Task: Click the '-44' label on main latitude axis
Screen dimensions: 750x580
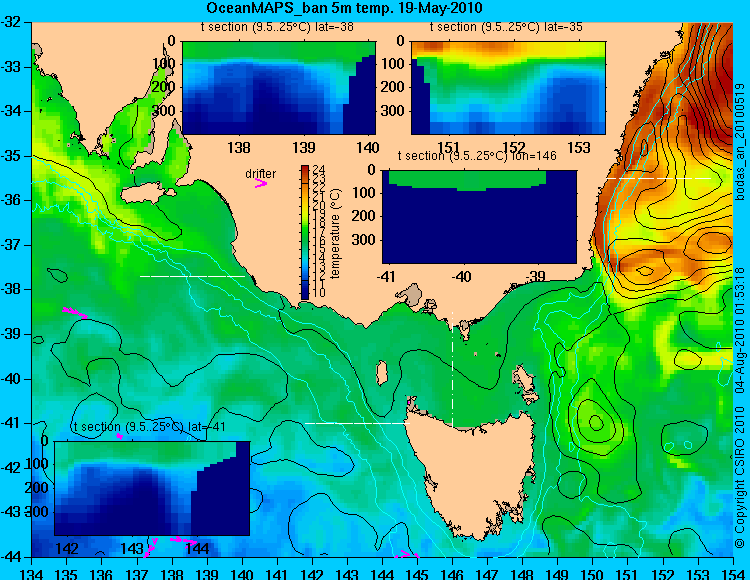Action: (12, 557)
